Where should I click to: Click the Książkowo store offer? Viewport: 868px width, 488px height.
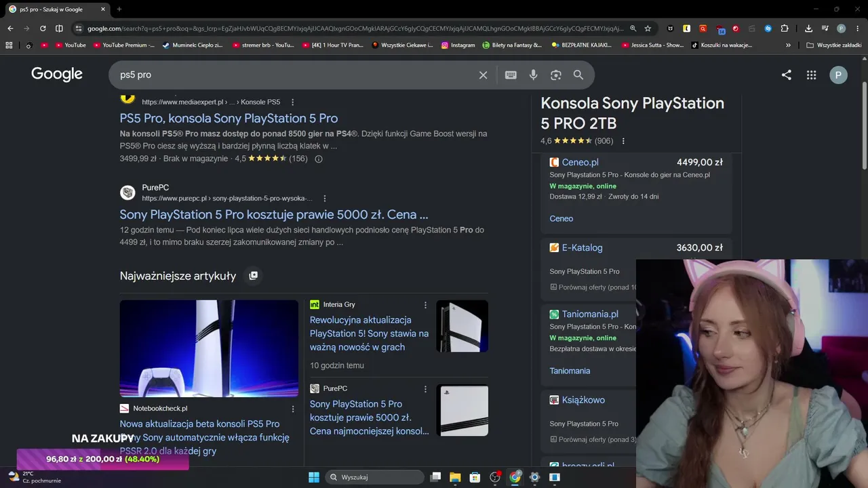pos(583,400)
